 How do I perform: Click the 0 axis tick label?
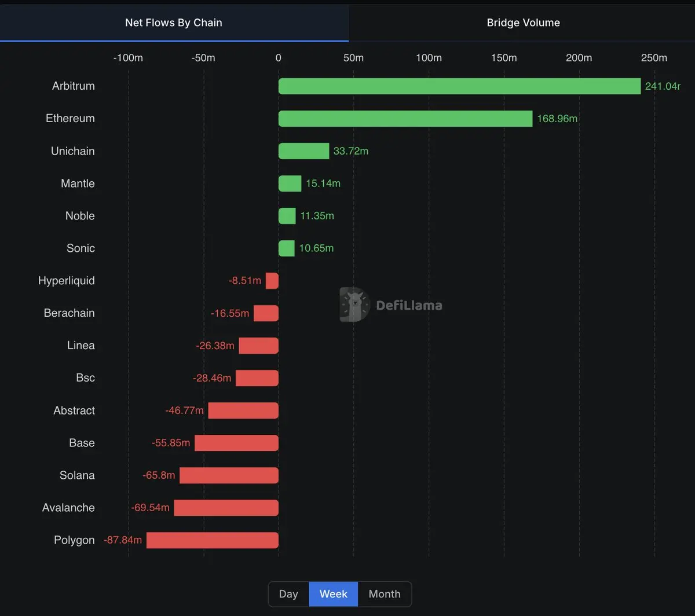coord(279,58)
